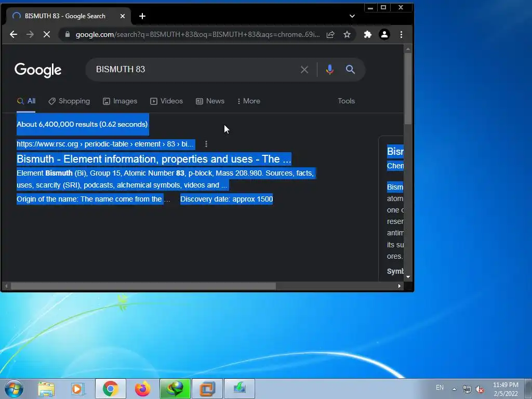Share this page via address bar icon
This screenshot has width=532, height=399.
[330, 34]
